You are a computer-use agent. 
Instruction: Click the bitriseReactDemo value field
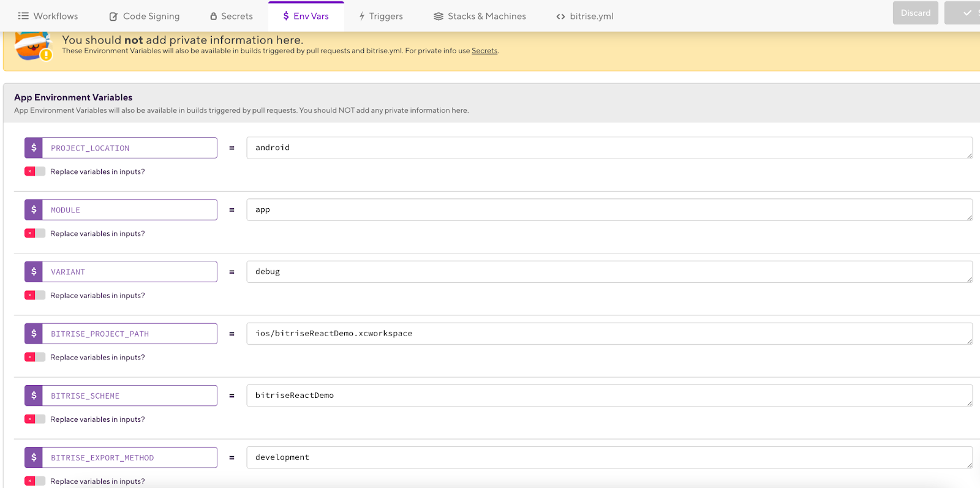[609, 395]
